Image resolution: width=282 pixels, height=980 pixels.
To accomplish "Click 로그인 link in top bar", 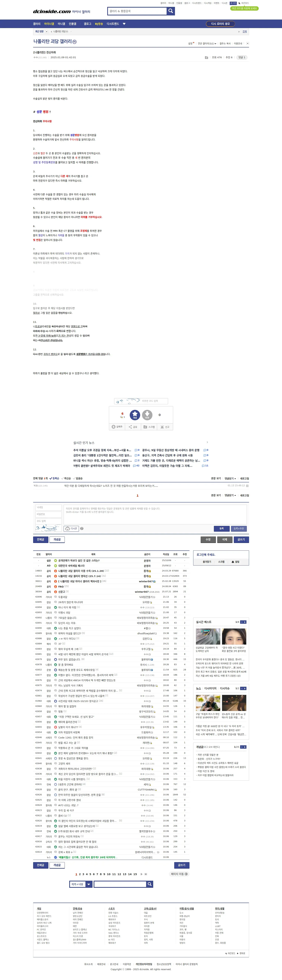I will point(233,3).
